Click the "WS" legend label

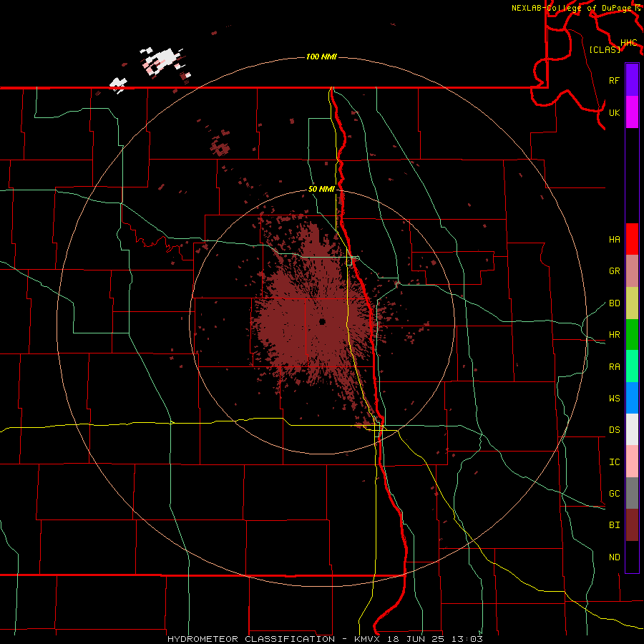point(614,399)
